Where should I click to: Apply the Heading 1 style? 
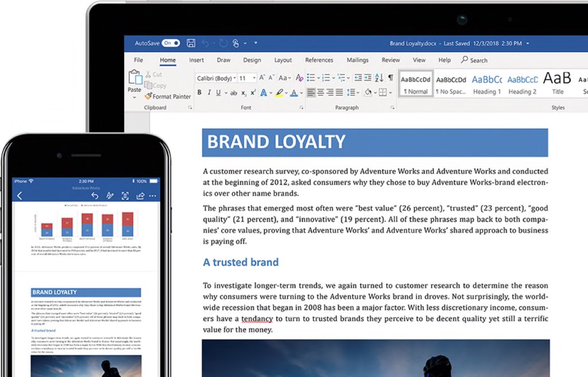coord(487,83)
